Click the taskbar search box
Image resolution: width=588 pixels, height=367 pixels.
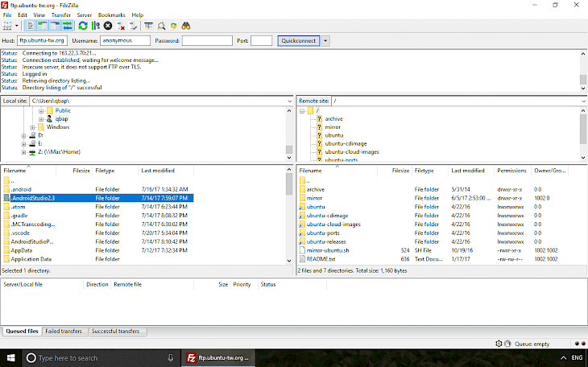(101, 358)
